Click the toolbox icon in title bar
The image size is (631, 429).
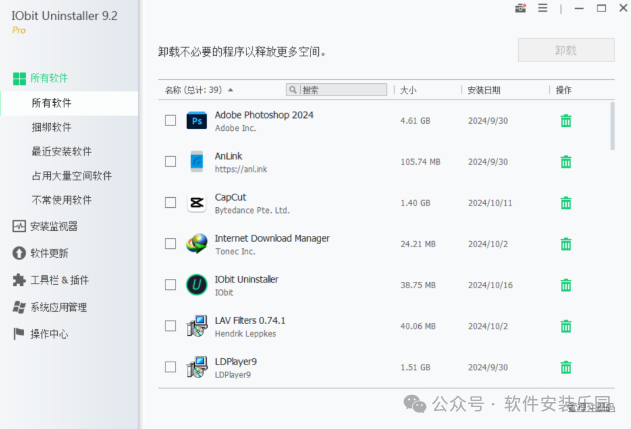click(x=520, y=8)
